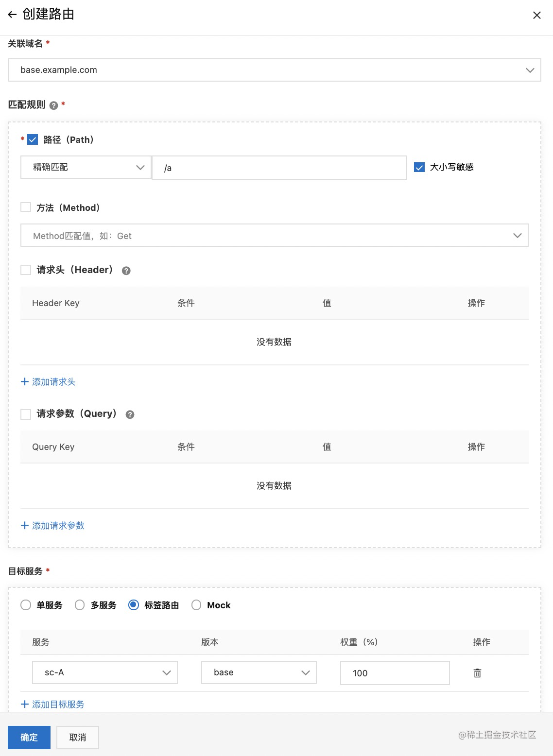This screenshot has height=756, width=553.
Task: Click the back arrow next to 创建路由
Action: click(x=12, y=15)
